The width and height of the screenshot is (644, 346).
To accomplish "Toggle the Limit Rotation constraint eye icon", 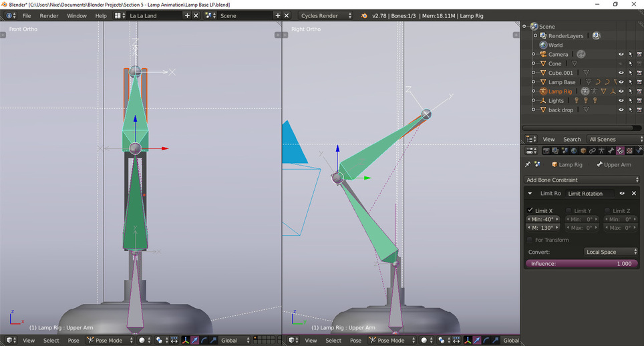I will pos(622,193).
